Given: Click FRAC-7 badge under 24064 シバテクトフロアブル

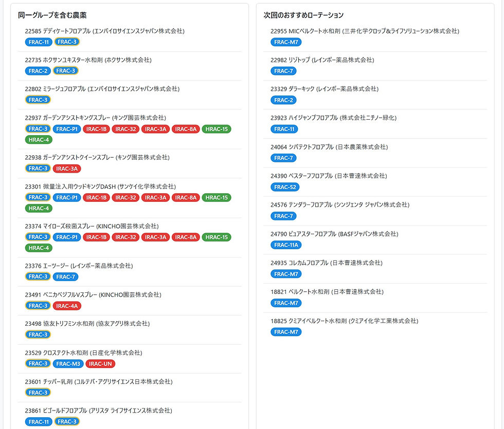Looking at the screenshot, I should [283, 158].
